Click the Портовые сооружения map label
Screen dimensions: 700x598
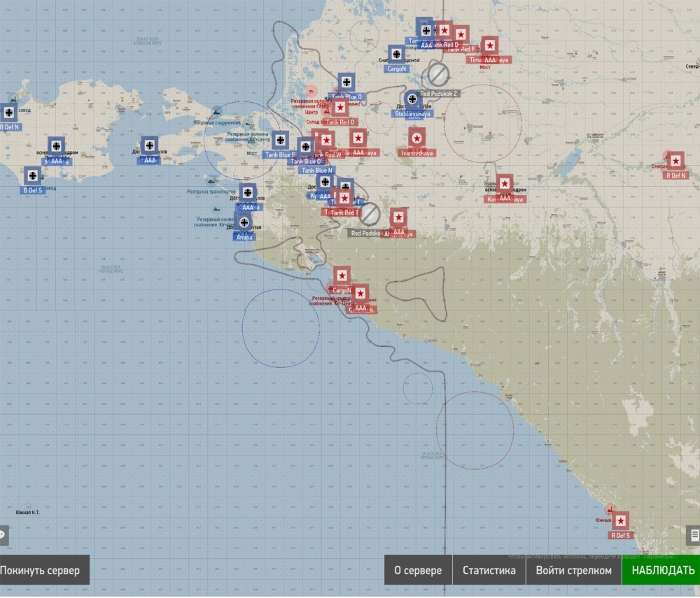coord(217,122)
